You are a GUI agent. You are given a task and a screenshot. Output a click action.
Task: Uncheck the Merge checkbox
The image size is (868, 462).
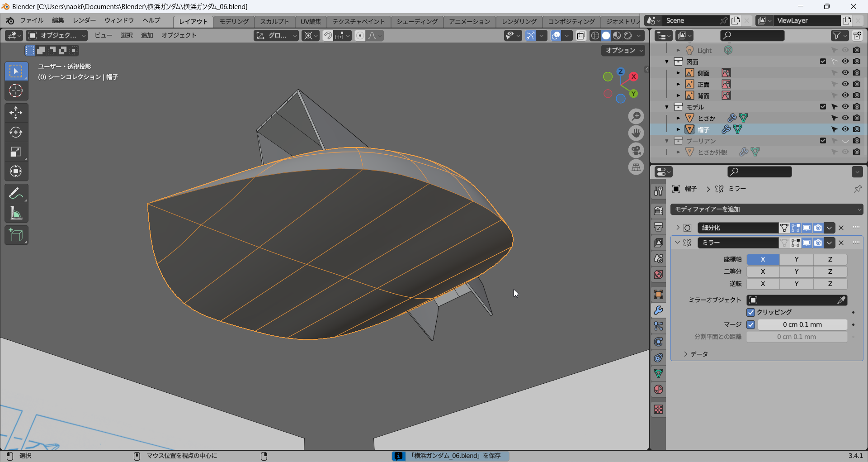[x=751, y=324]
